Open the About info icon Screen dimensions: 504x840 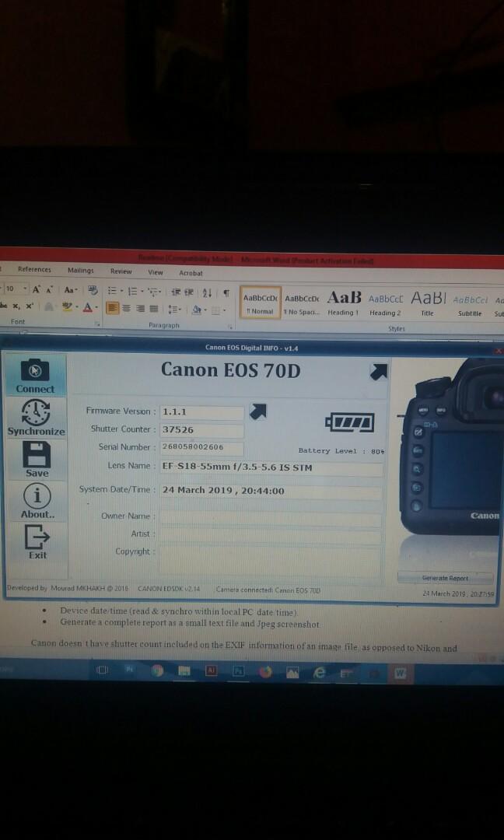pyautogui.click(x=37, y=495)
